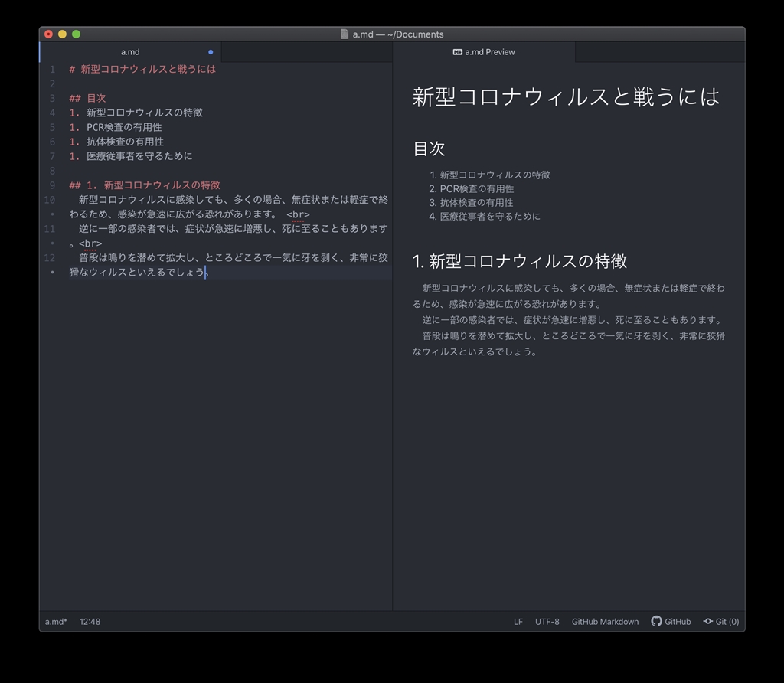Click '1. PCR検査の有用性' in the editor
This screenshot has height=683, width=784.
point(116,127)
